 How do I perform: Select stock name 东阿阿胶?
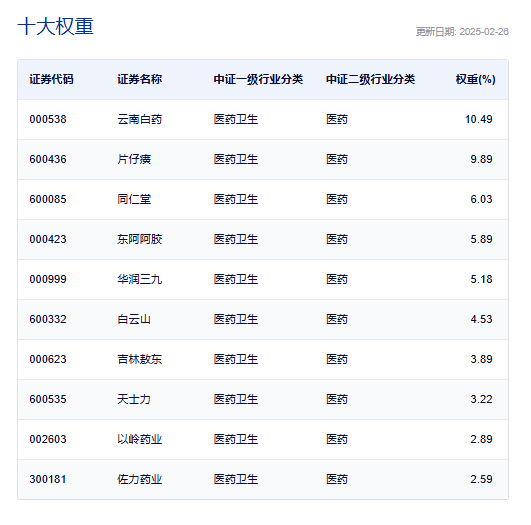(x=140, y=239)
